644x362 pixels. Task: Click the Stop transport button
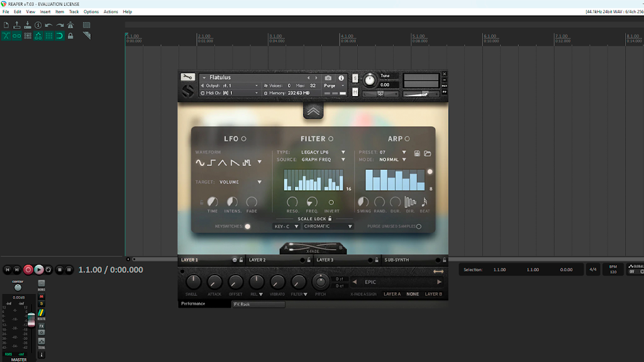coord(60,270)
